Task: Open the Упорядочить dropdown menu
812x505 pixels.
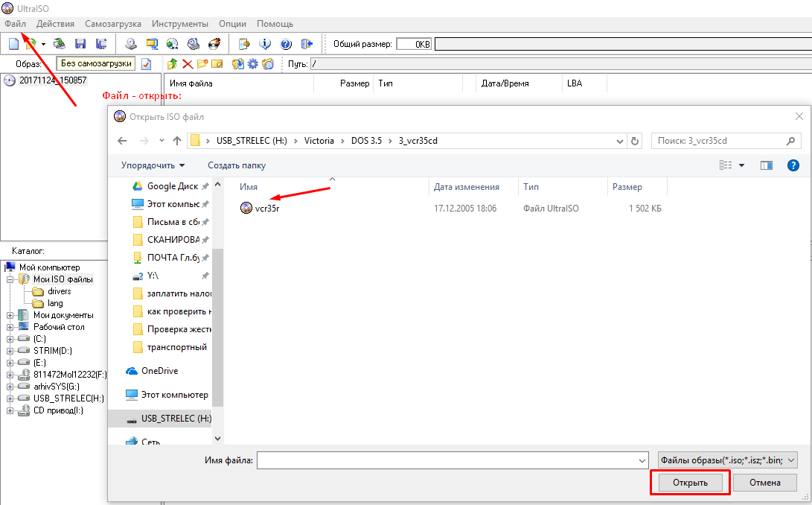Action: tap(153, 165)
